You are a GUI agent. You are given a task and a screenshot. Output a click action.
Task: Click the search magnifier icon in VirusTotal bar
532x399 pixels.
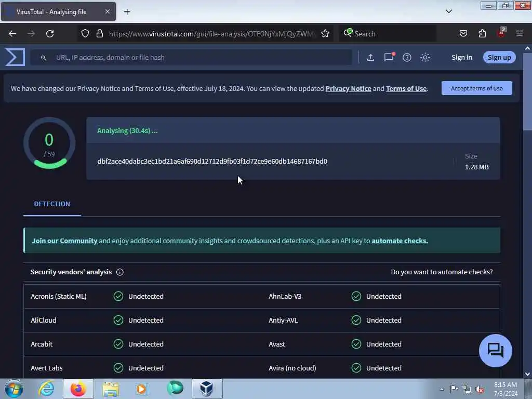pos(43,58)
